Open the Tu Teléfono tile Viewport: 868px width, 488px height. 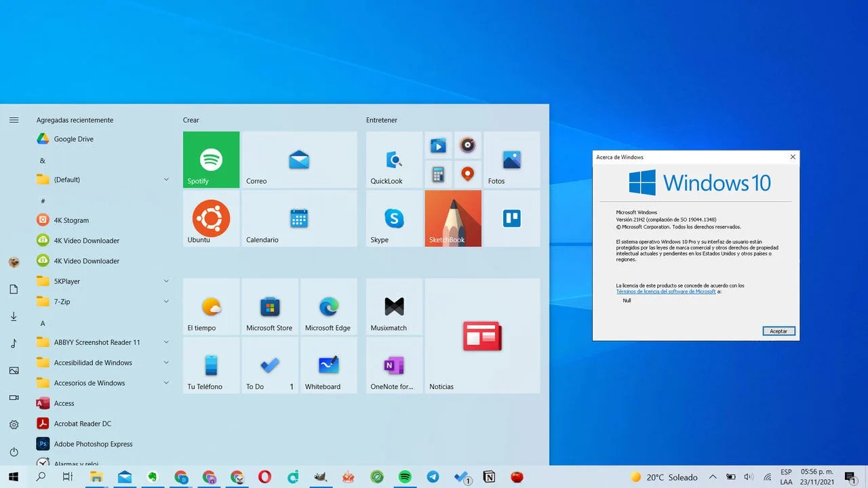click(211, 365)
